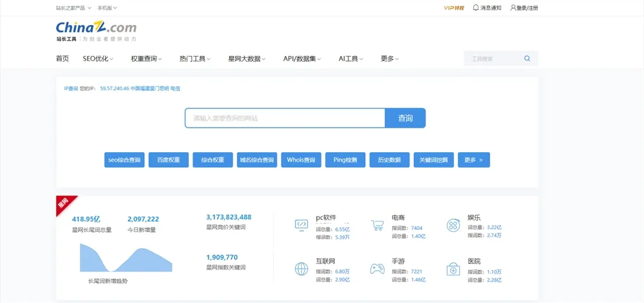Click the 娱乐 category icon
Viewport: 644px width, 303px height.
coord(453,225)
